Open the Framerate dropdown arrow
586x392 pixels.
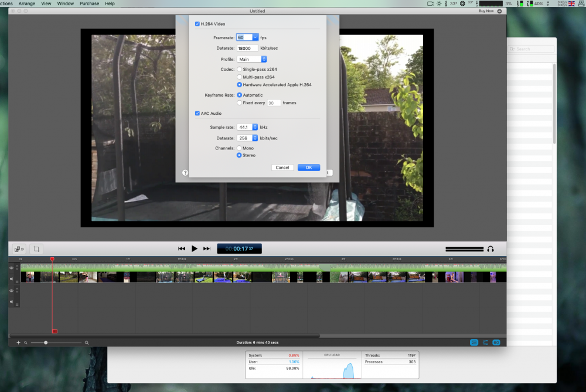pyautogui.click(x=255, y=38)
